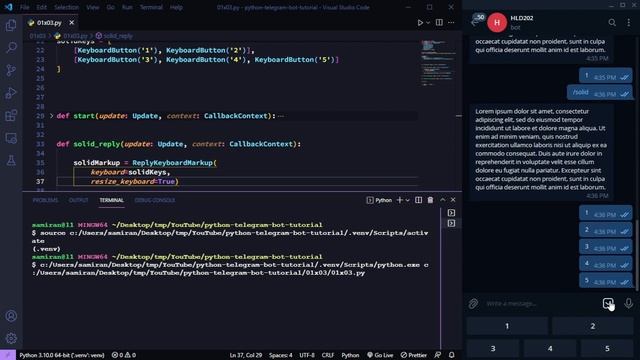Screen dimensions: 640x360
Task: Add a new terminal with plus
Action: pyautogui.click(x=400, y=200)
